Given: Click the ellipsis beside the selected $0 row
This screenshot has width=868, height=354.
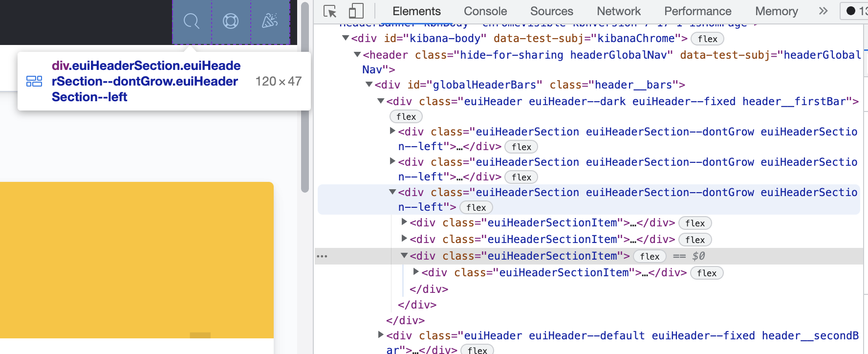Looking at the screenshot, I should (322, 256).
